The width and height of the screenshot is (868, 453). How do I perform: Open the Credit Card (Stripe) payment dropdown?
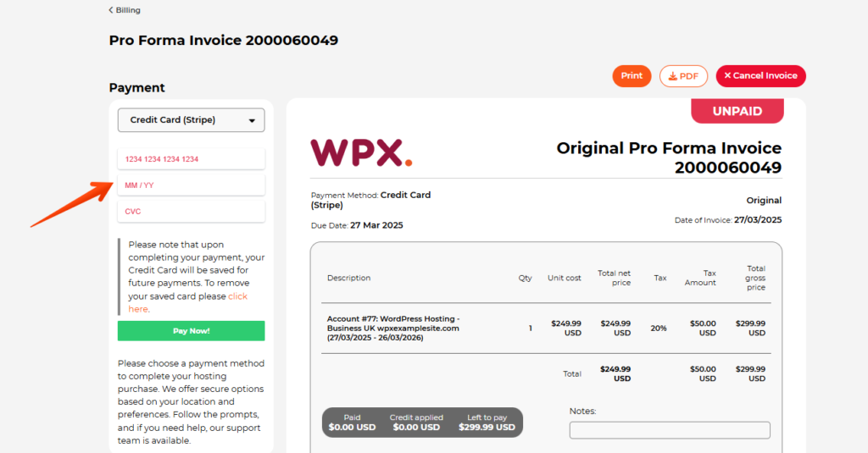(191, 120)
